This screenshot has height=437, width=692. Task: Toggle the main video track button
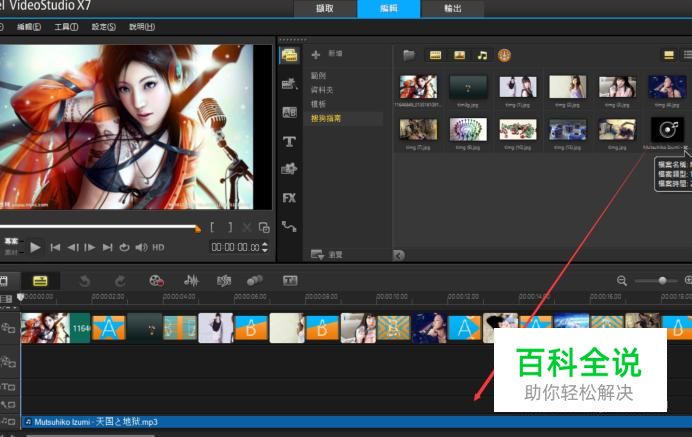tap(8, 328)
